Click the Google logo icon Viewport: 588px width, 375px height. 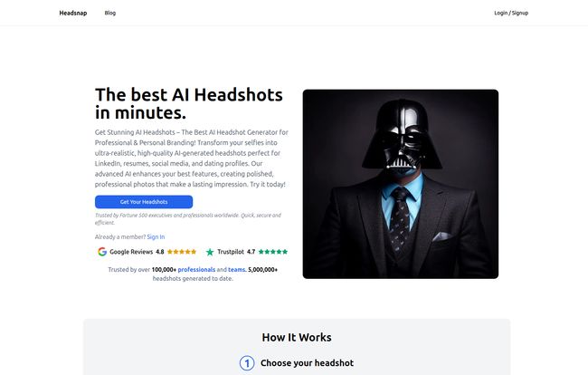(102, 252)
